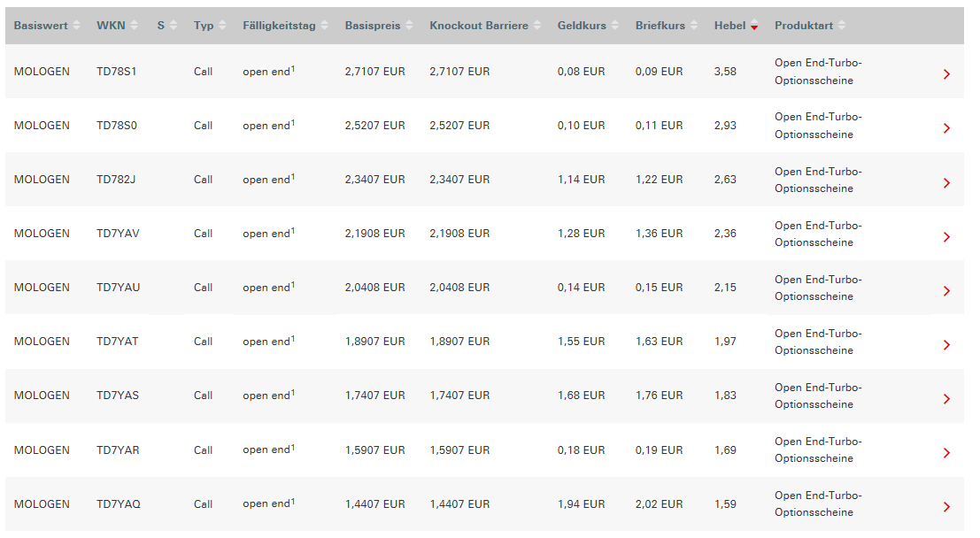Click the Fälligkeitstag header label
980x538 pixels.
click(x=279, y=26)
